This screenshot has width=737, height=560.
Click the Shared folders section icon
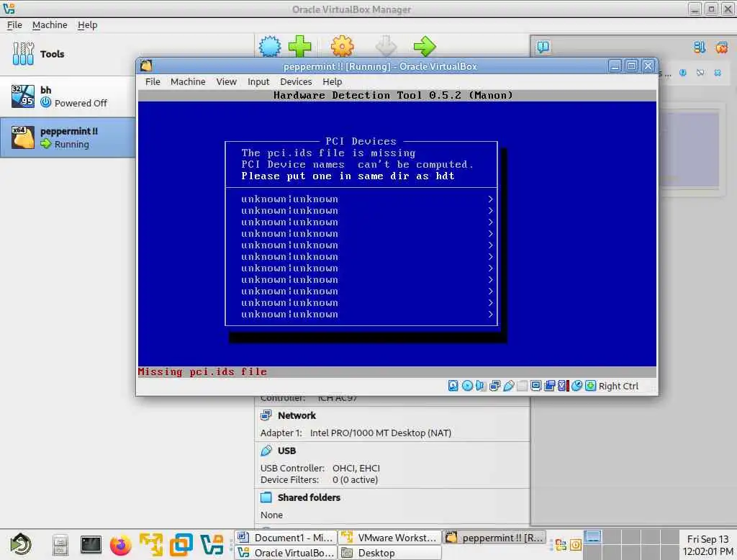(x=266, y=497)
